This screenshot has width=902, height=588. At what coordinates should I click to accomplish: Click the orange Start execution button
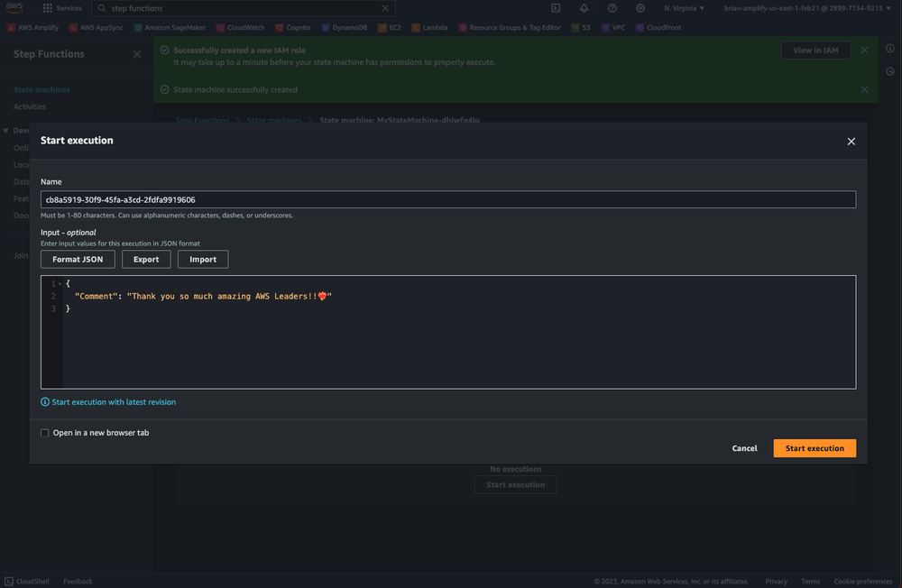815,448
